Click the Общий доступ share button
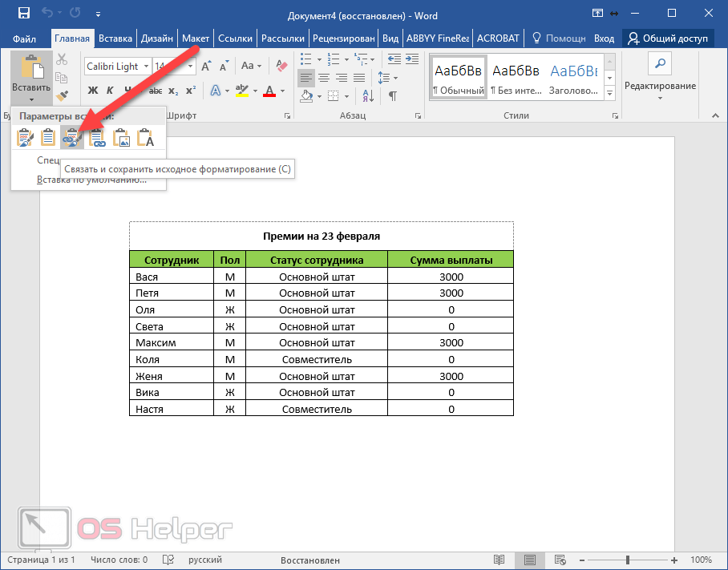The width and height of the screenshot is (728, 570). point(668,38)
